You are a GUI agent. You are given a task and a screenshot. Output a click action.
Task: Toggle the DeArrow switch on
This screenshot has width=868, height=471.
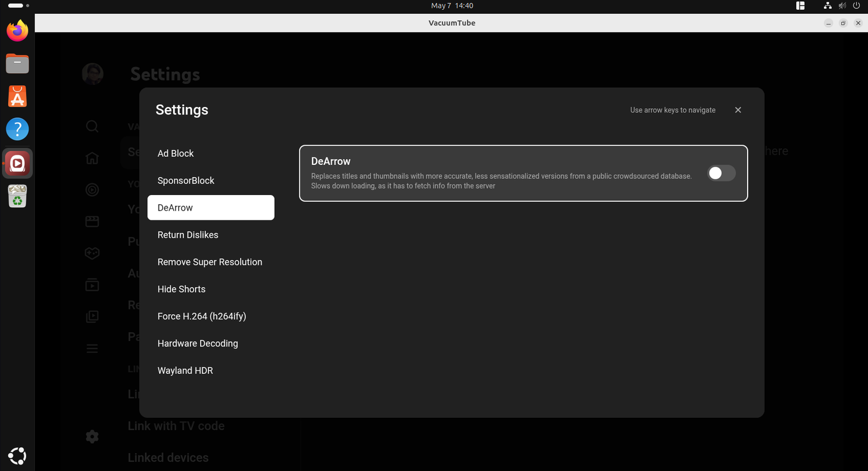point(721,173)
